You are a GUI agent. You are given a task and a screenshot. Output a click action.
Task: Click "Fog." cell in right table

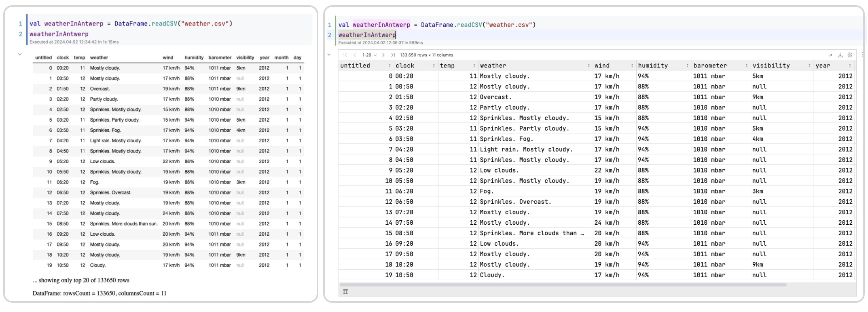(487, 191)
